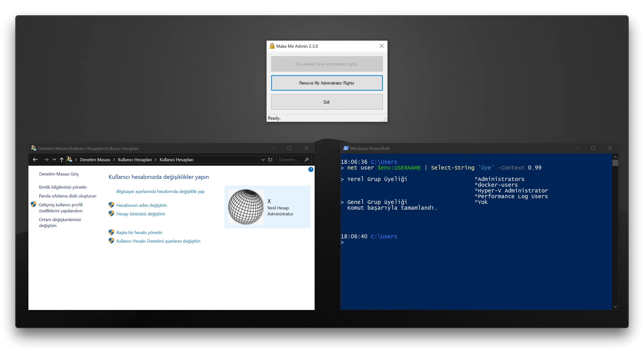Minimize the Control Panel window
The image size is (644, 351).
273,148
